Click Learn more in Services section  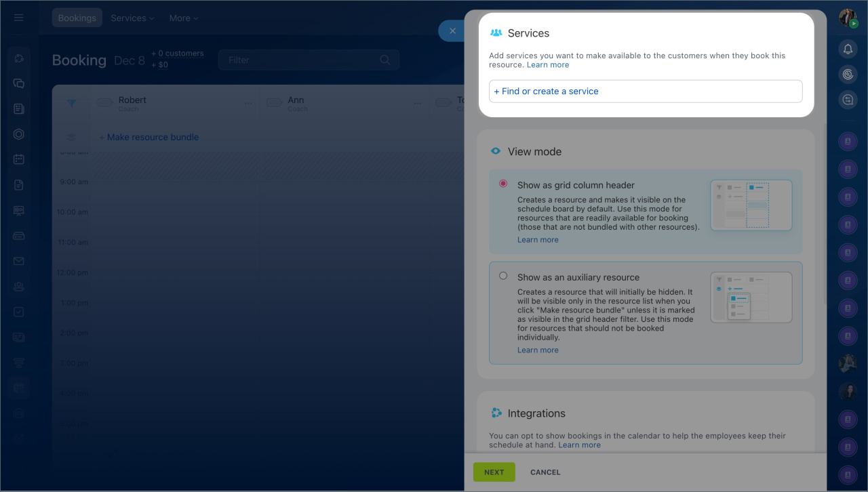point(547,65)
